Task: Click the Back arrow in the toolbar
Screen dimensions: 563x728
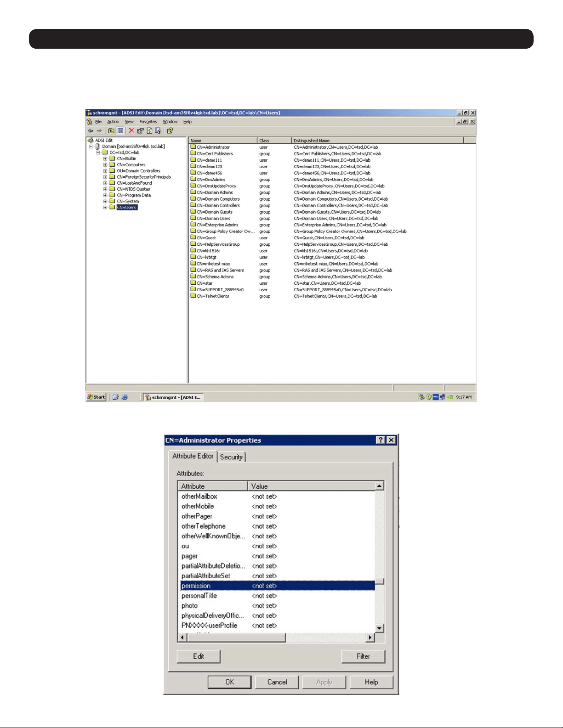Action: pos(91,131)
